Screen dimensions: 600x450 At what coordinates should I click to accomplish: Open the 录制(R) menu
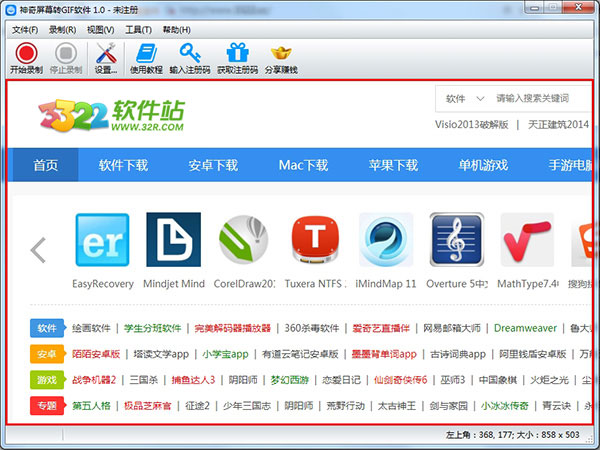point(62,30)
